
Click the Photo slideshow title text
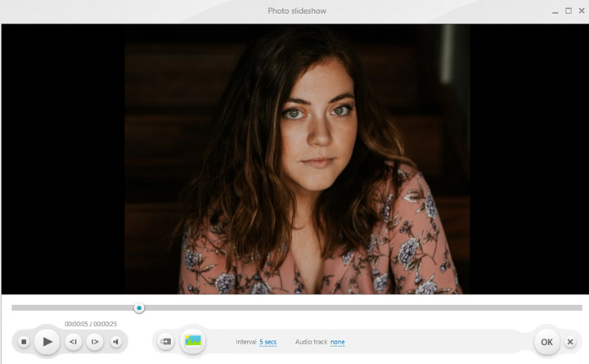[297, 11]
